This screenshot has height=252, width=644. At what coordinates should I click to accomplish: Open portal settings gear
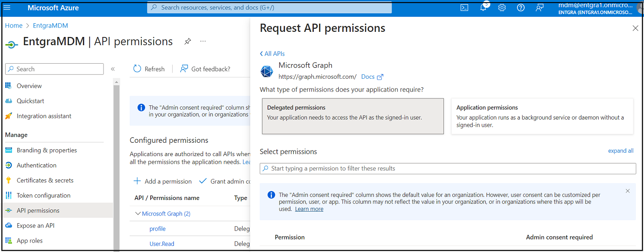(x=502, y=7)
